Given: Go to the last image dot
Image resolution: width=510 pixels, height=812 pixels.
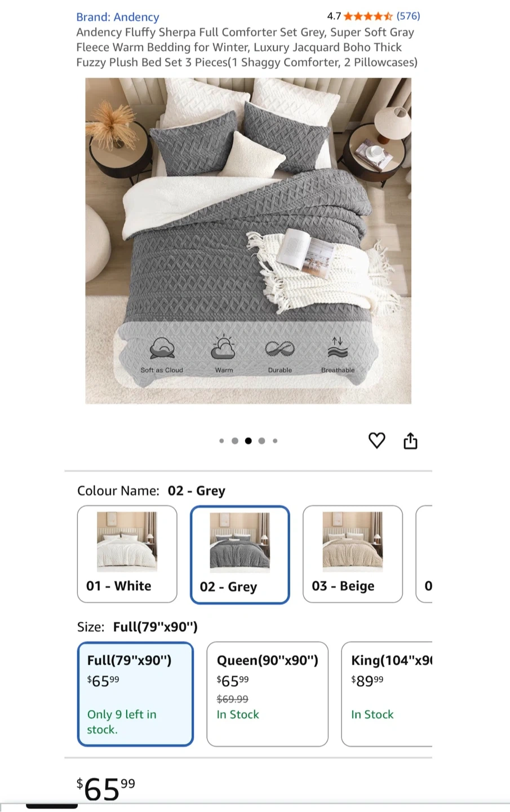Looking at the screenshot, I should click(275, 441).
